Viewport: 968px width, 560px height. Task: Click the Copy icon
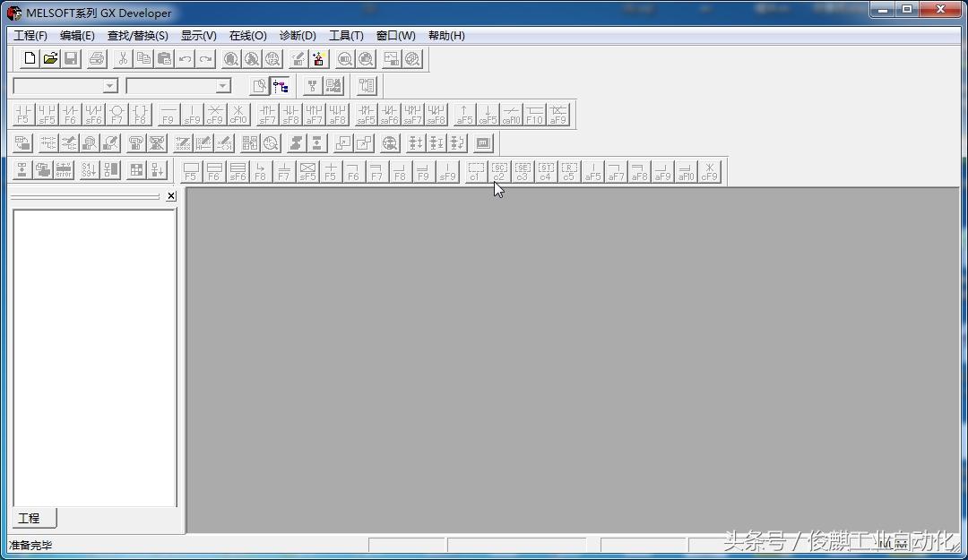coord(143,58)
